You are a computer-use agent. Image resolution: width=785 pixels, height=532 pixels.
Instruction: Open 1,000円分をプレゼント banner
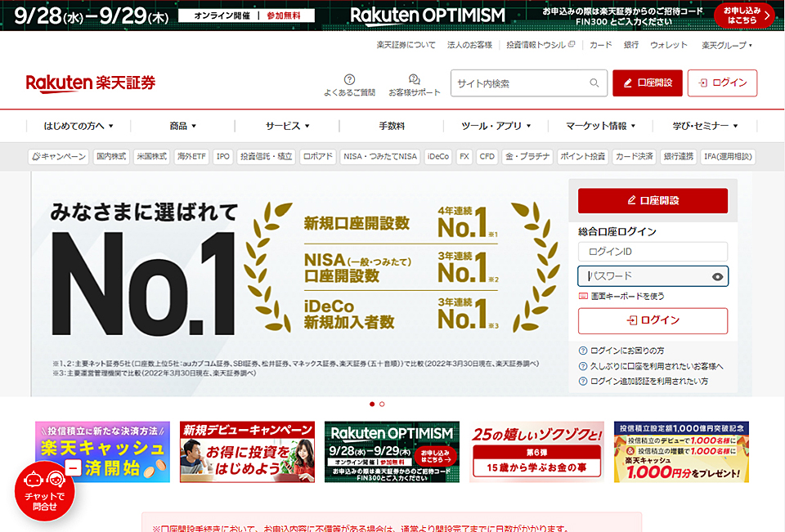coord(681,452)
